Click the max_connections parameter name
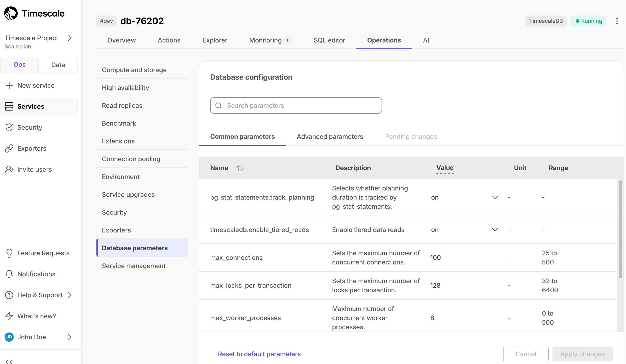The width and height of the screenshot is (626, 364). coord(236,258)
